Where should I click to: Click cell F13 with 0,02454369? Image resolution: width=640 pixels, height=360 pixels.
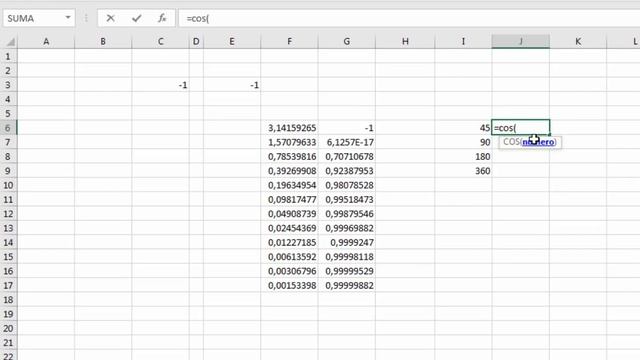(x=289, y=228)
